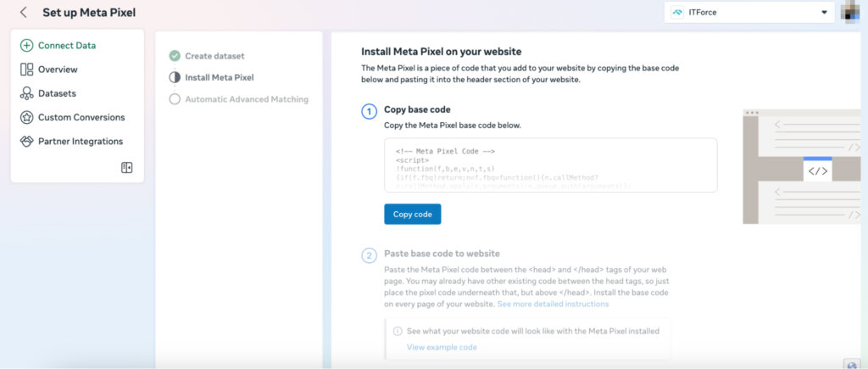Image resolution: width=868 pixels, height=369 pixels.
Task: Click the Custom Conversions icon
Action: 26,117
